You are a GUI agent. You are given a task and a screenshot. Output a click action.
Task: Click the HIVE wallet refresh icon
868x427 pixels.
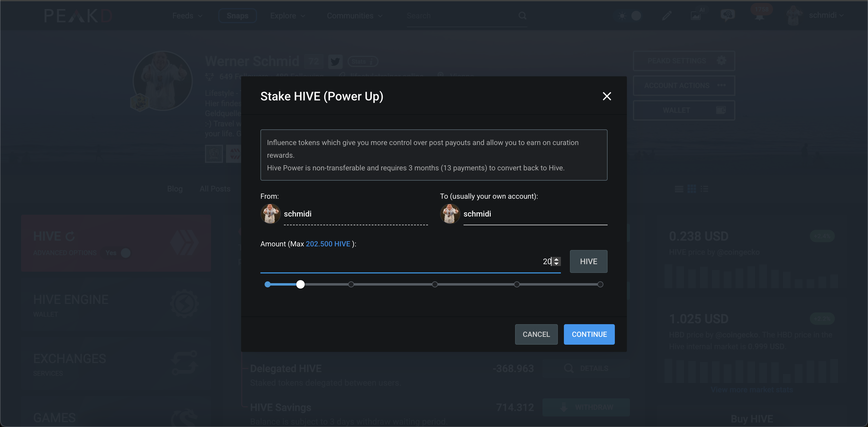click(70, 236)
